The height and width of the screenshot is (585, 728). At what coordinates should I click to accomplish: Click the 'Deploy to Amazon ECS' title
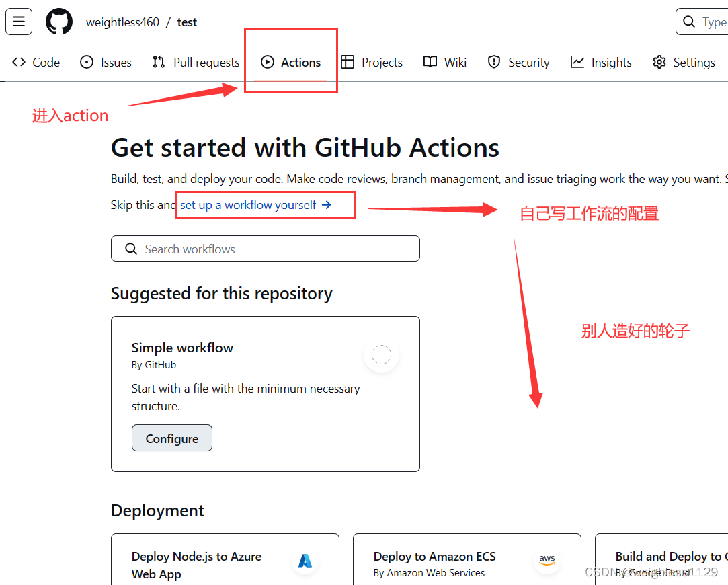pyautogui.click(x=434, y=556)
